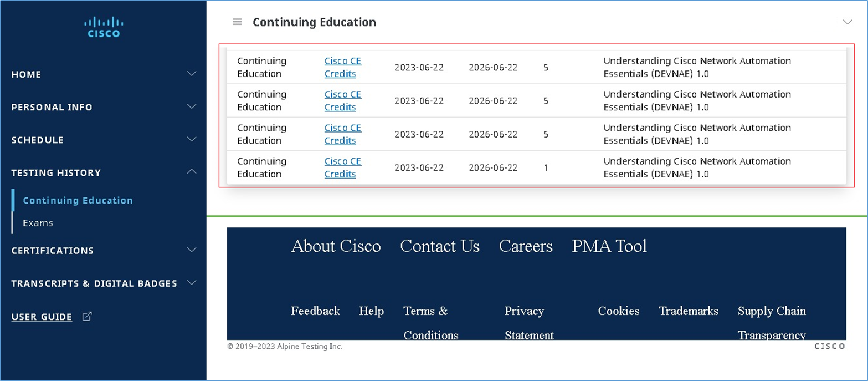Image resolution: width=868 pixels, height=381 pixels.
Task: Expand the PERSONAL INFO section
Action: click(x=191, y=106)
